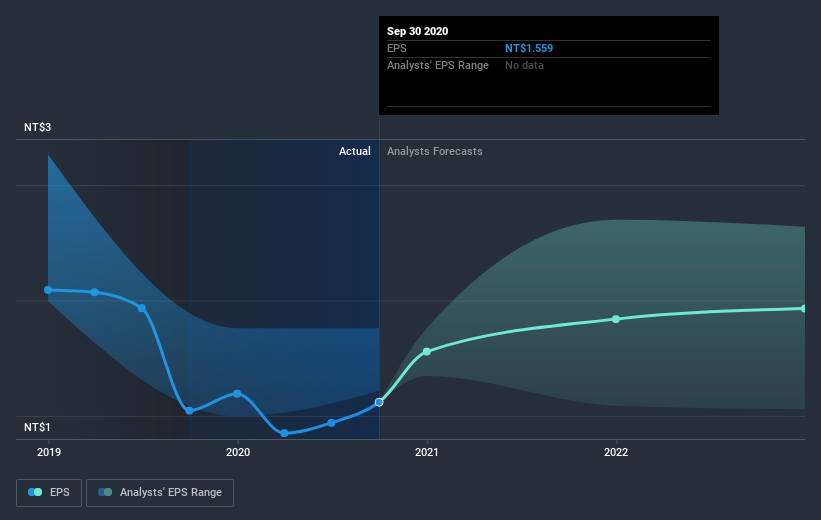Click the NT$1.559 EPS value in tooltip
This screenshot has width=821, height=520.
pyautogui.click(x=529, y=48)
